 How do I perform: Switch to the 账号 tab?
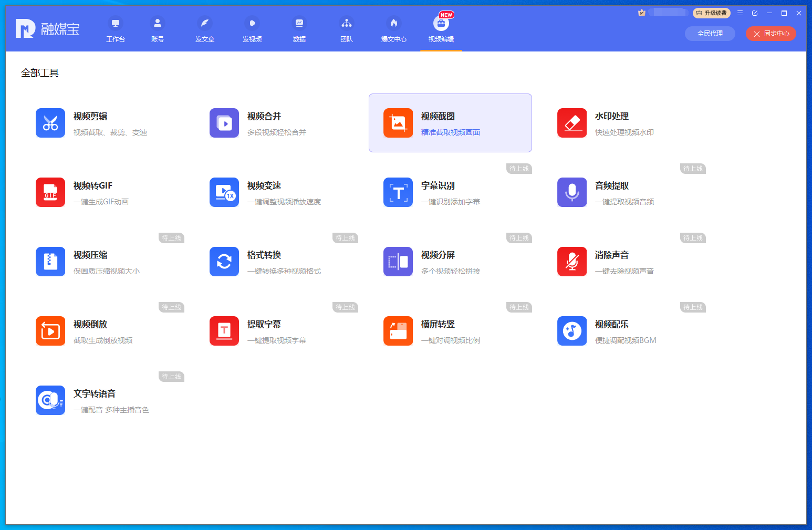tap(158, 29)
